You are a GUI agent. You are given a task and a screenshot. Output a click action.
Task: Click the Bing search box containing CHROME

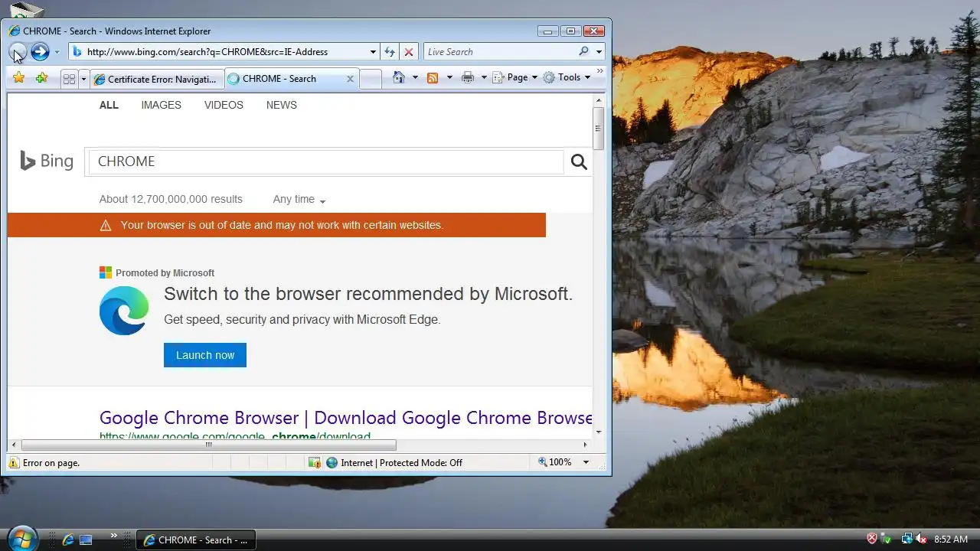click(325, 161)
